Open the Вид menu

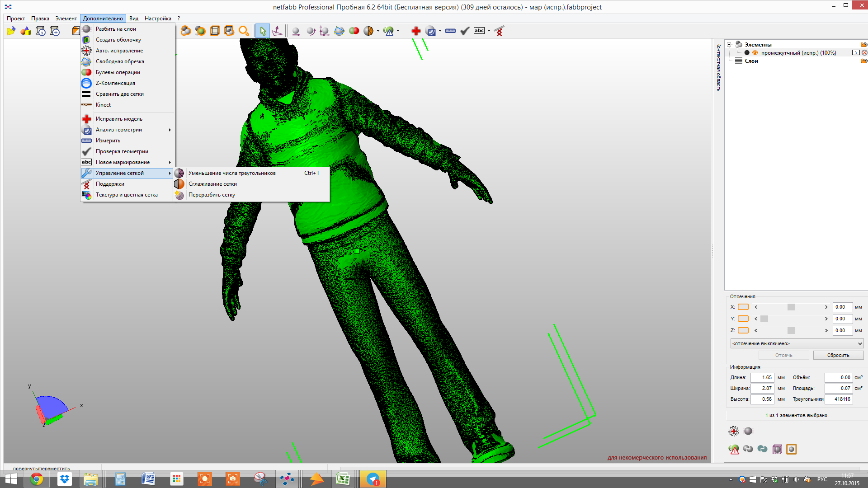coord(133,19)
